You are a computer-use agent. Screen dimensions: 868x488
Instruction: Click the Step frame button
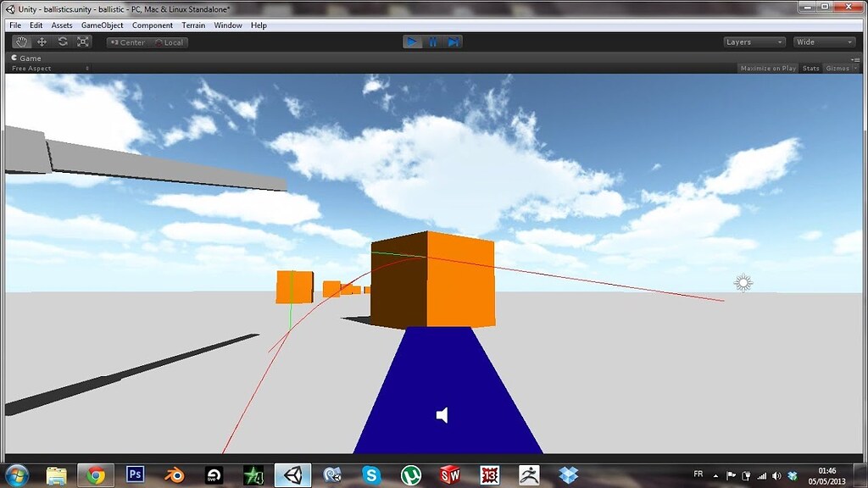[x=454, y=41]
